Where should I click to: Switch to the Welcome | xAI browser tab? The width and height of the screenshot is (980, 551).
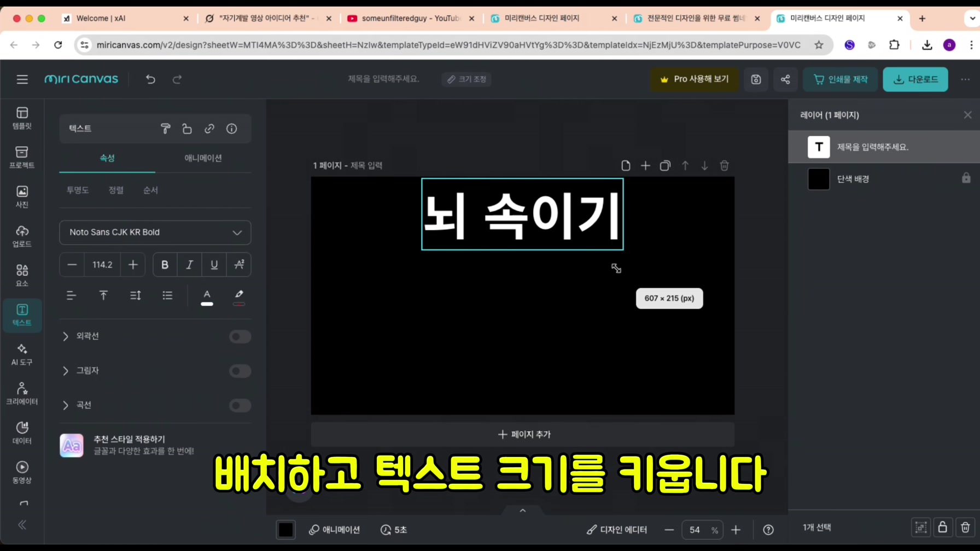point(125,18)
